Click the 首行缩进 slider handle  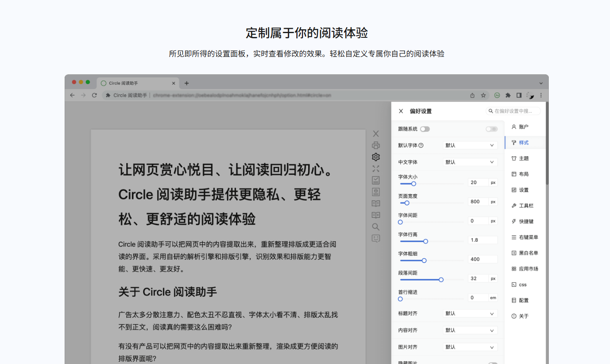400,299
